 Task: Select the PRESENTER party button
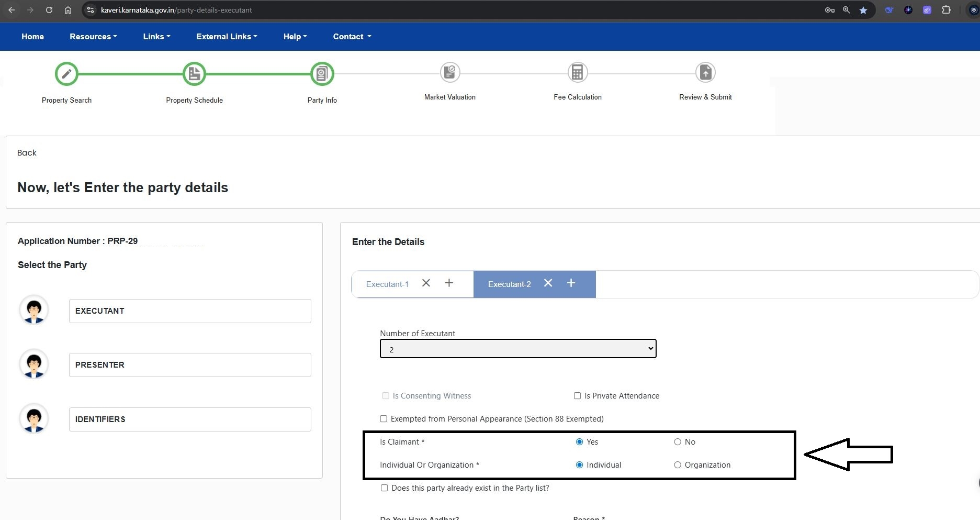(190, 365)
